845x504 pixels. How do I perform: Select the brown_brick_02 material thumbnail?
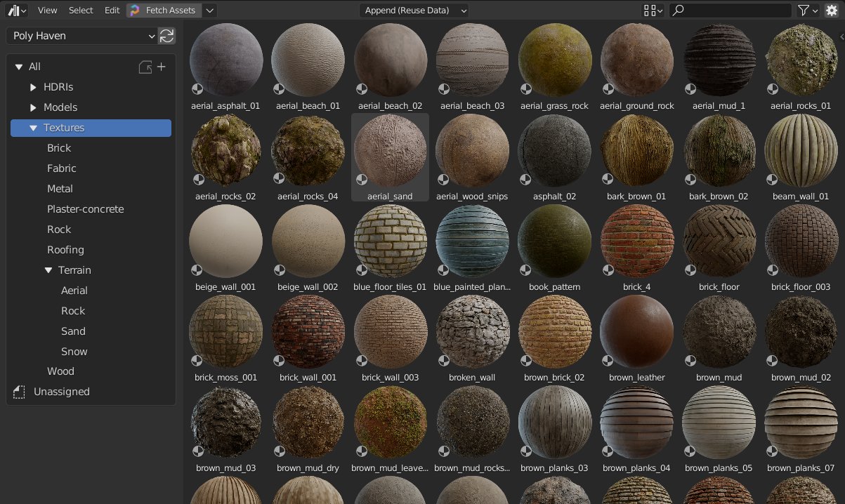click(x=555, y=331)
